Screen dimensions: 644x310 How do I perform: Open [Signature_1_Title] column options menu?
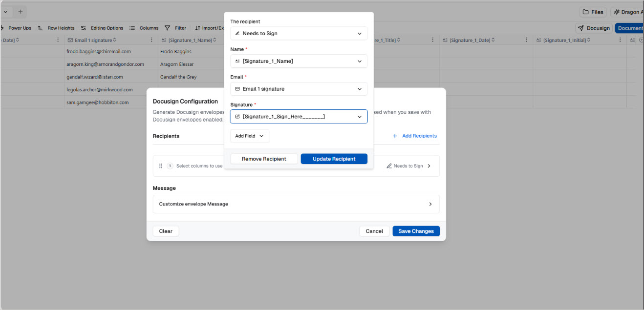(x=432, y=40)
